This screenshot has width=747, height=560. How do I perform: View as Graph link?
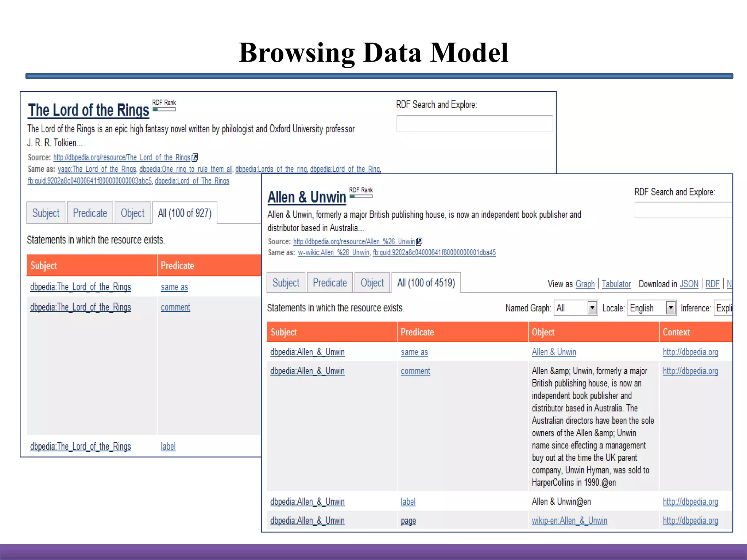(x=585, y=284)
